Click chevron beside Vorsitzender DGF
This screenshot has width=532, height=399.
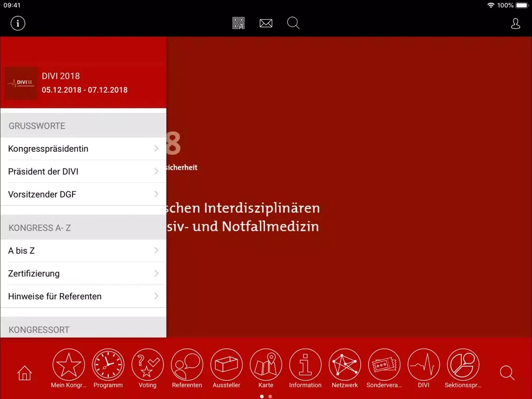[156, 194]
